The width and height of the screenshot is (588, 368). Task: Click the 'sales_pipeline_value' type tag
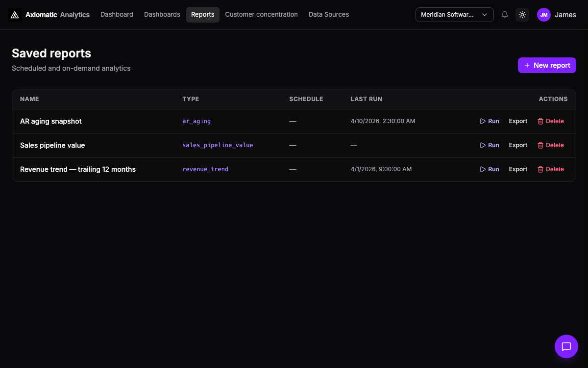click(x=218, y=145)
